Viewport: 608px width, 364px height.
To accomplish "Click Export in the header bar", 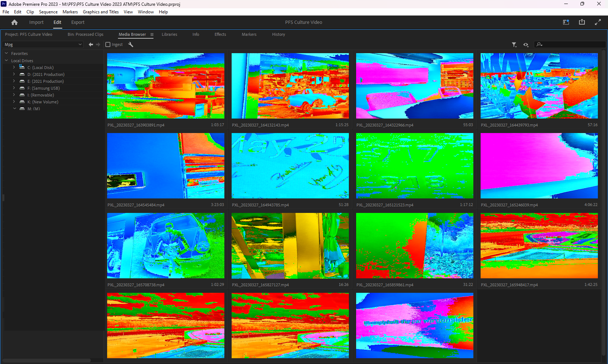I will (x=77, y=22).
